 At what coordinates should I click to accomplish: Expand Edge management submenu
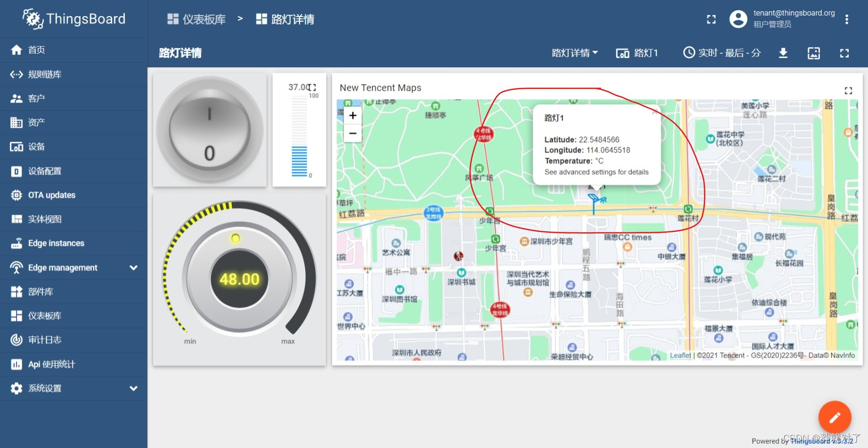click(133, 267)
